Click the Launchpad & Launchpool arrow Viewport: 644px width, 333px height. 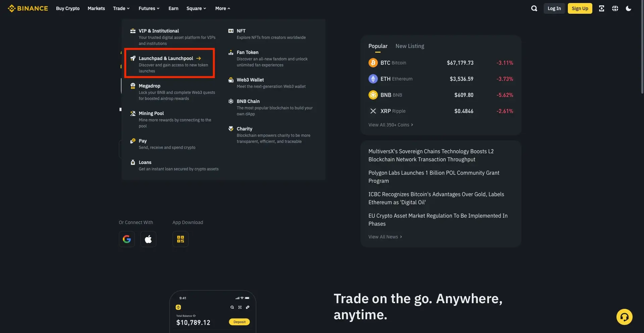tap(199, 58)
